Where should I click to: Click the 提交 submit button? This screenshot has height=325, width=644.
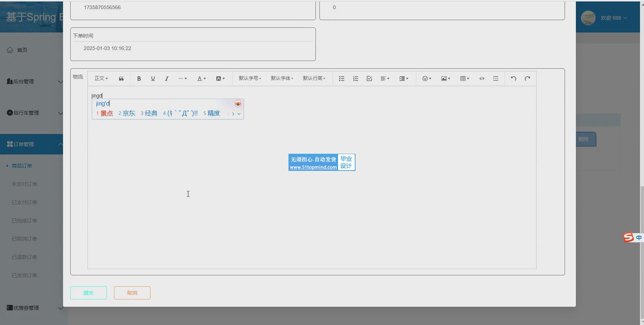tap(89, 293)
